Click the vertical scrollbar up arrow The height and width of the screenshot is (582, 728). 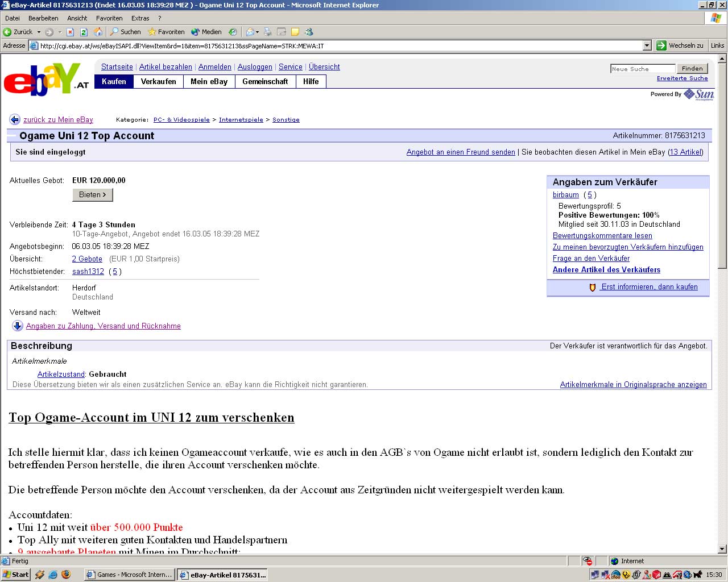(x=722, y=59)
